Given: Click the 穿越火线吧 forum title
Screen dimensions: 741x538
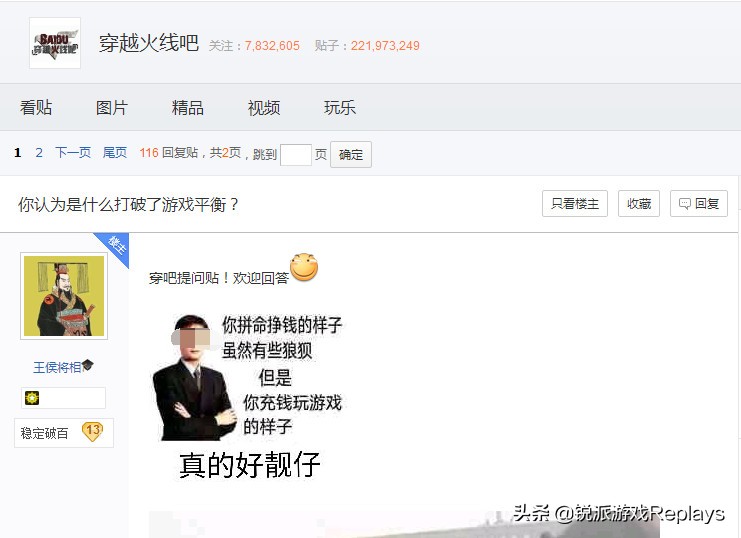Looking at the screenshot, I should pos(148,43).
